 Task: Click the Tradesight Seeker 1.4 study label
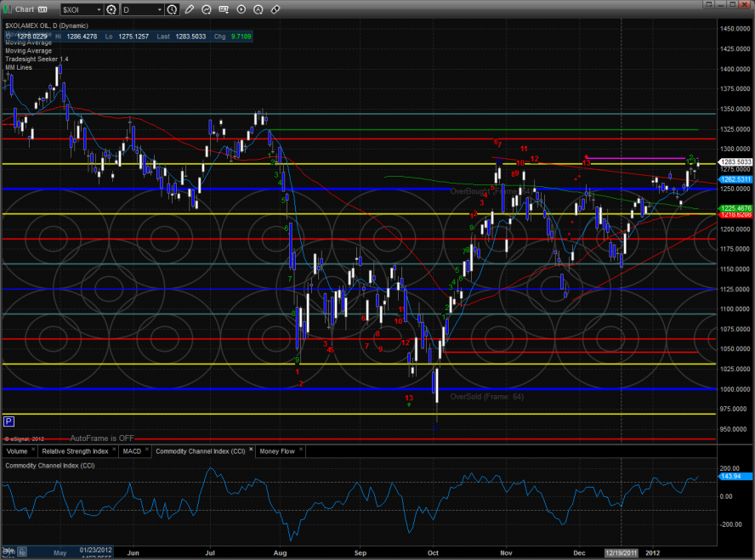(37, 59)
